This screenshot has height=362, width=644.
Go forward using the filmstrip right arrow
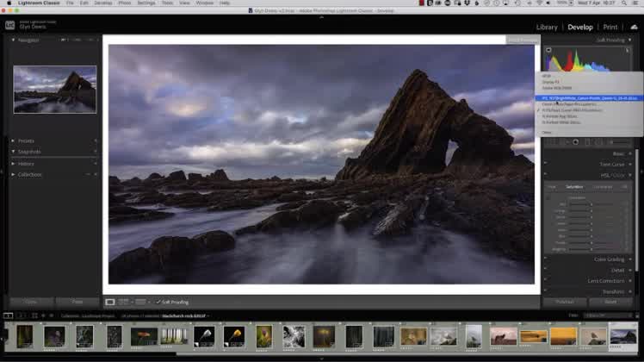pyautogui.click(x=52, y=316)
